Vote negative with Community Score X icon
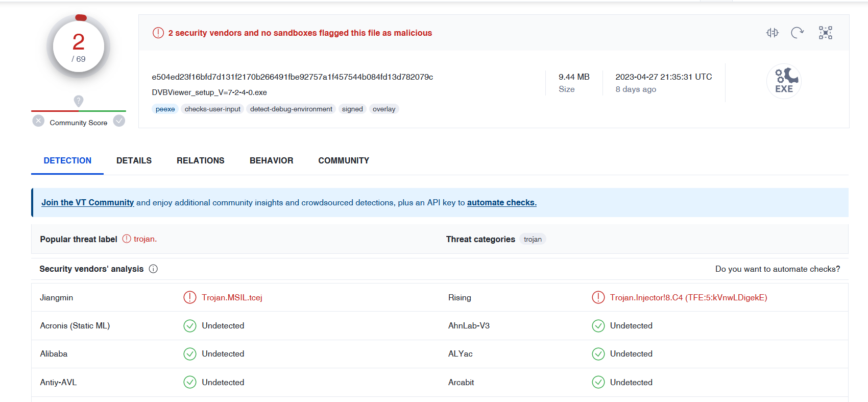 (38, 121)
